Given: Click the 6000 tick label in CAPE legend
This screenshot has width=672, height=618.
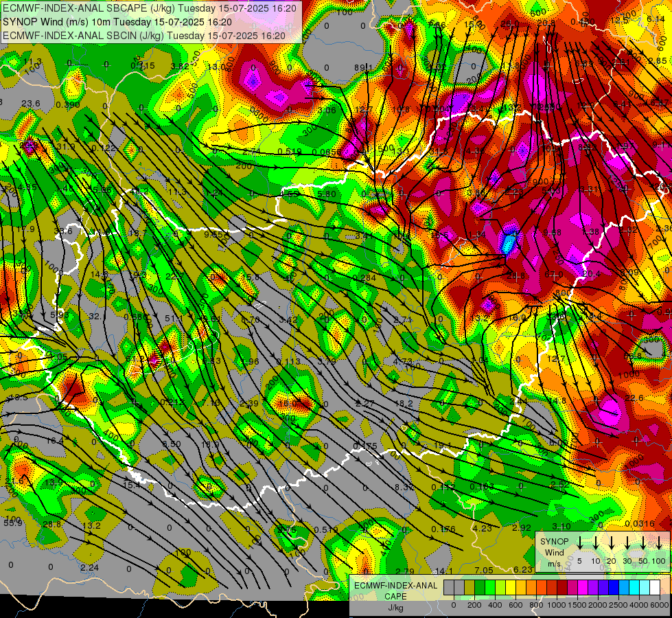Looking at the screenshot, I should (x=660, y=605).
